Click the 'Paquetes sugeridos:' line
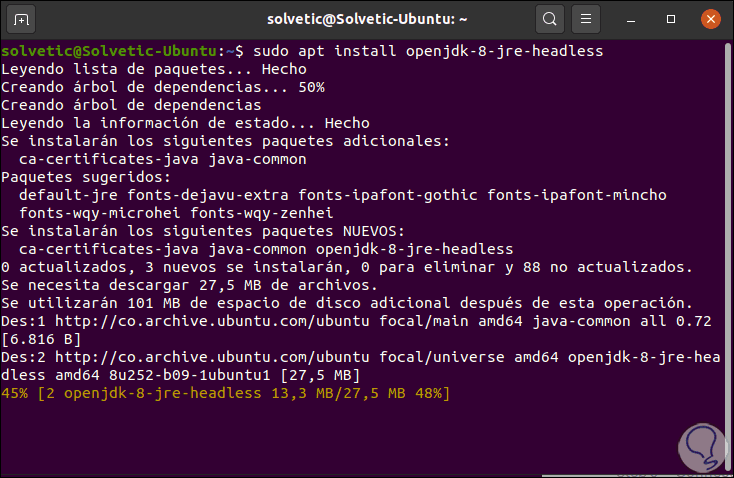The height and width of the screenshot is (478, 734). [x=86, y=177]
